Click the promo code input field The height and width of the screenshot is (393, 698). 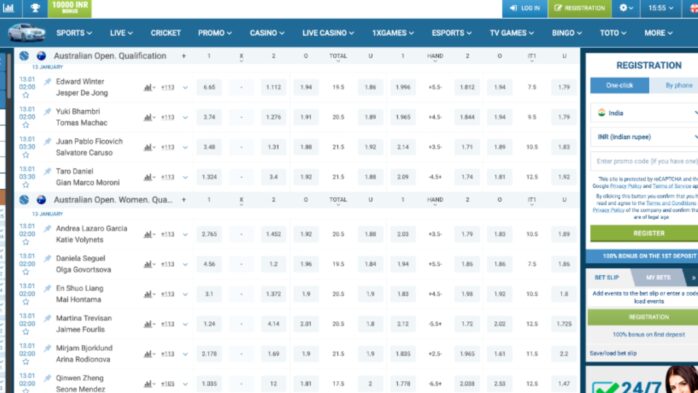[x=645, y=161]
